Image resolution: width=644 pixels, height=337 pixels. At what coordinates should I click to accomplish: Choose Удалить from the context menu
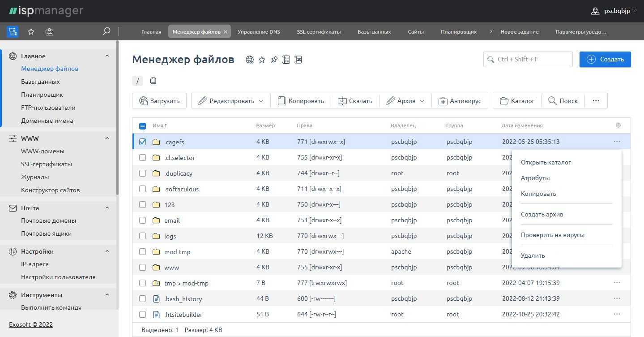coord(533,255)
